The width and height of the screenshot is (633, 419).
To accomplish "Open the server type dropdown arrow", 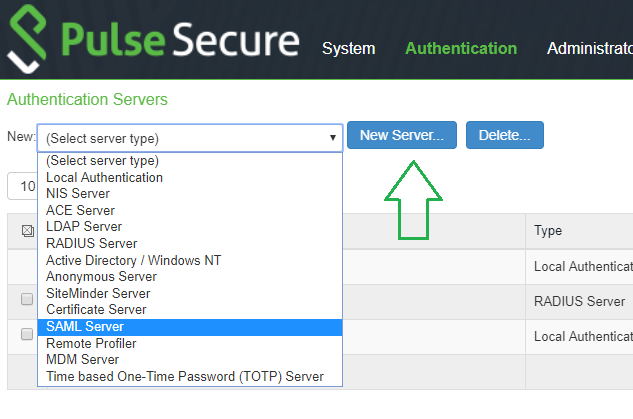I will tap(332, 138).
